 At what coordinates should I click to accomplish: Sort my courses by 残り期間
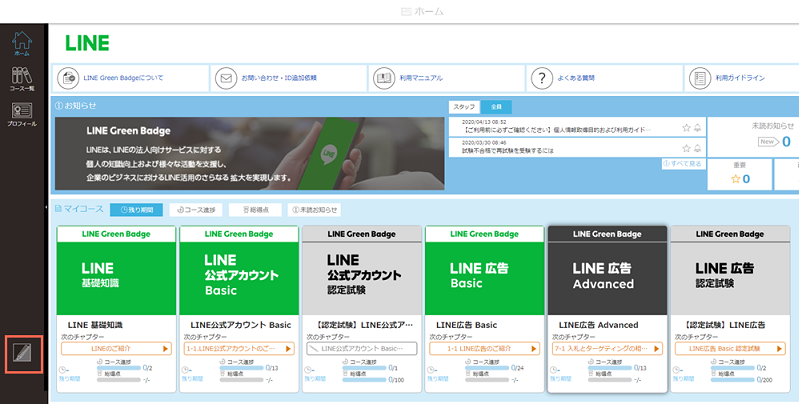tap(137, 210)
